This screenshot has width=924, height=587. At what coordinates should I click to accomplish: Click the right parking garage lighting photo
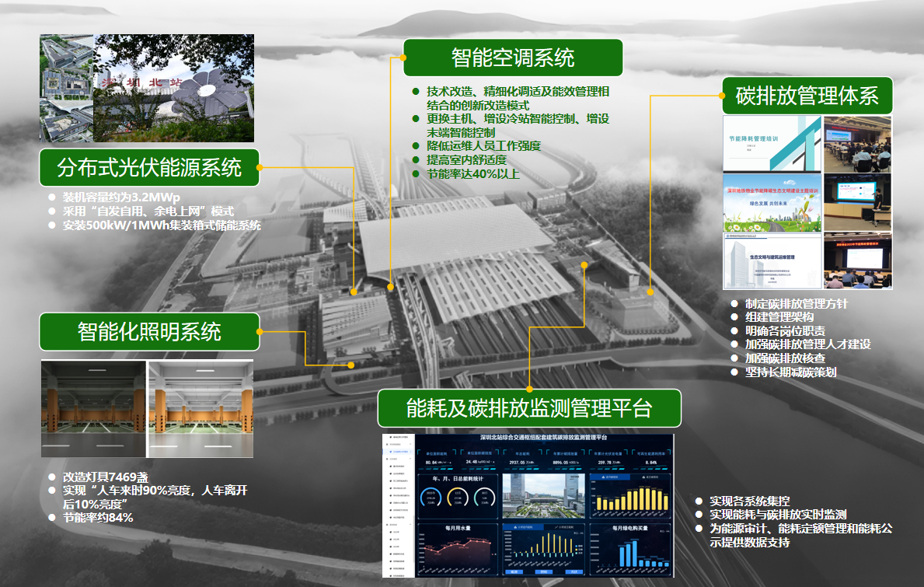pyautogui.click(x=201, y=408)
